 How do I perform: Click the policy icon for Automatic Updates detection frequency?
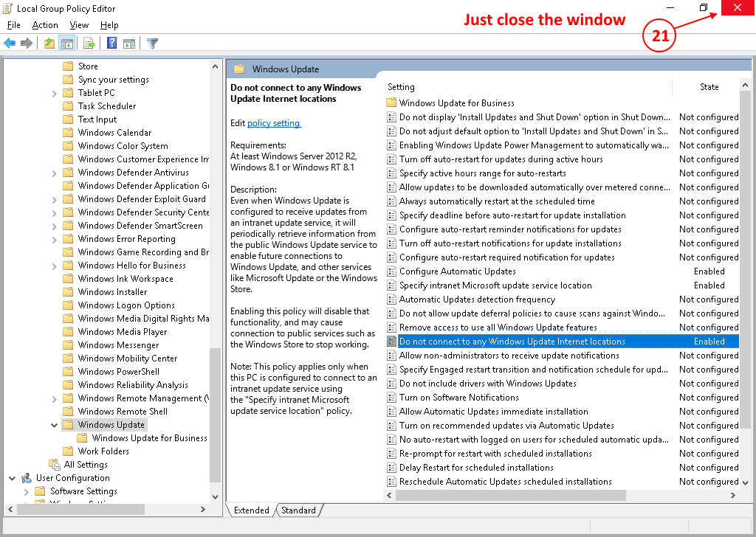coord(391,299)
